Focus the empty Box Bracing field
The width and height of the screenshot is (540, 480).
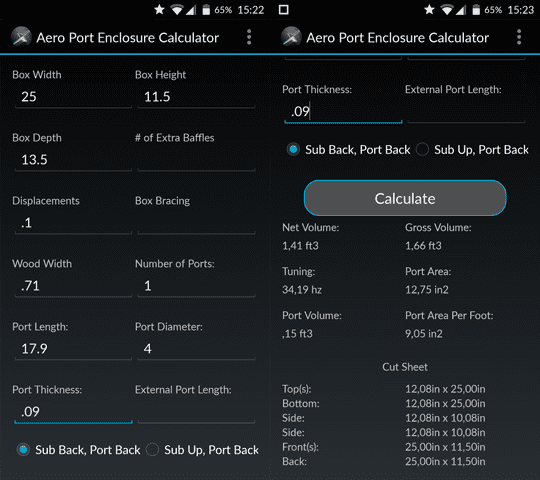(196, 223)
